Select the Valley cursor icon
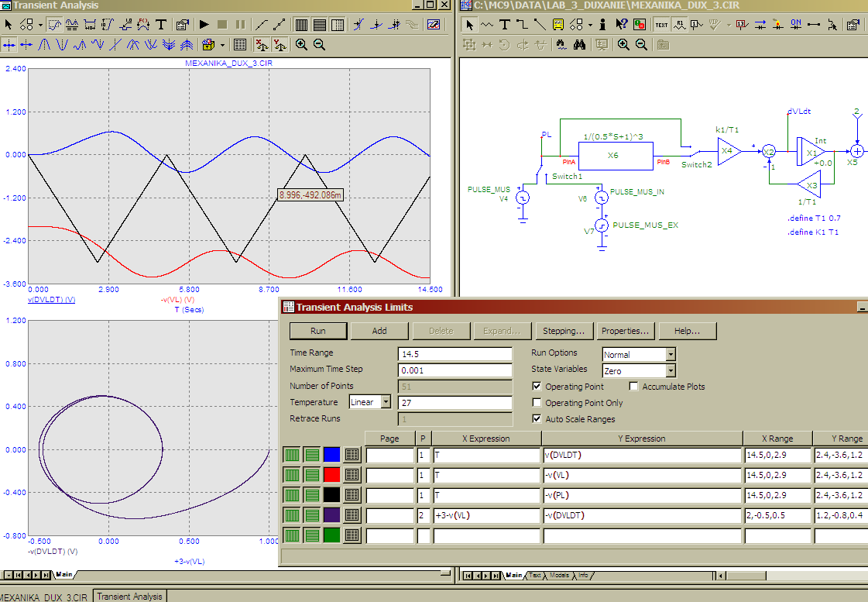The width and height of the screenshot is (868, 602). (62, 44)
